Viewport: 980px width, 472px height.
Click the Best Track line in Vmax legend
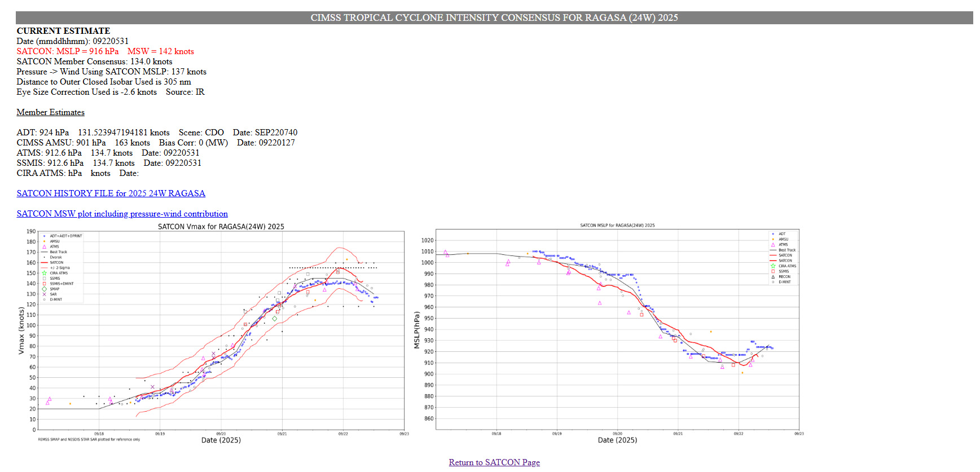(x=44, y=252)
